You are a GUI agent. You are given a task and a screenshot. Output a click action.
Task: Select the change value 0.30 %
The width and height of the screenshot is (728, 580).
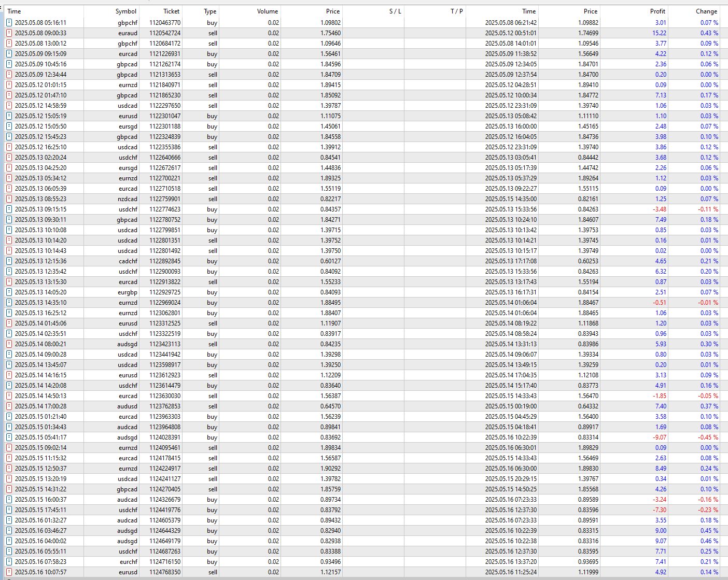(709, 344)
